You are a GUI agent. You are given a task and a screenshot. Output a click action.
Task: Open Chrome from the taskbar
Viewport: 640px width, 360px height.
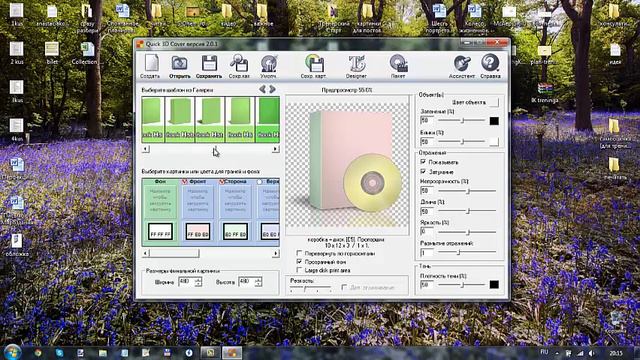[38, 353]
